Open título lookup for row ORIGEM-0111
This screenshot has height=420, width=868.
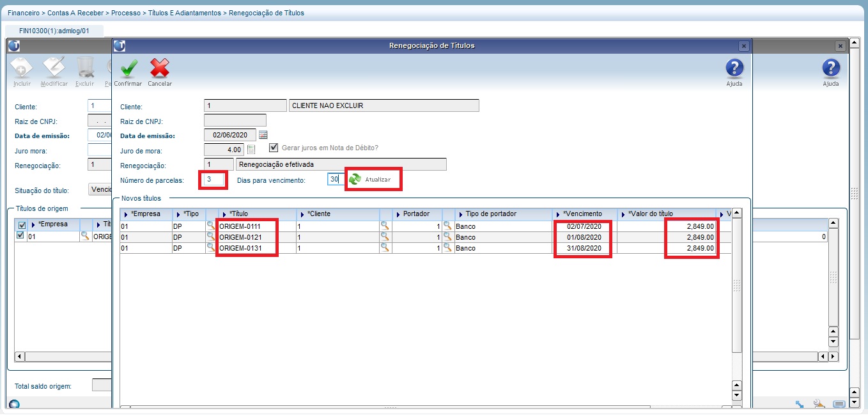pyautogui.click(x=211, y=226)
